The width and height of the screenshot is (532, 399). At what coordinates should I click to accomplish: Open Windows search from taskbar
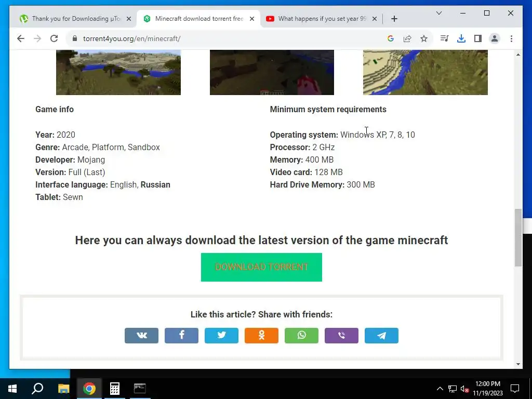click(x=37, y=389)
